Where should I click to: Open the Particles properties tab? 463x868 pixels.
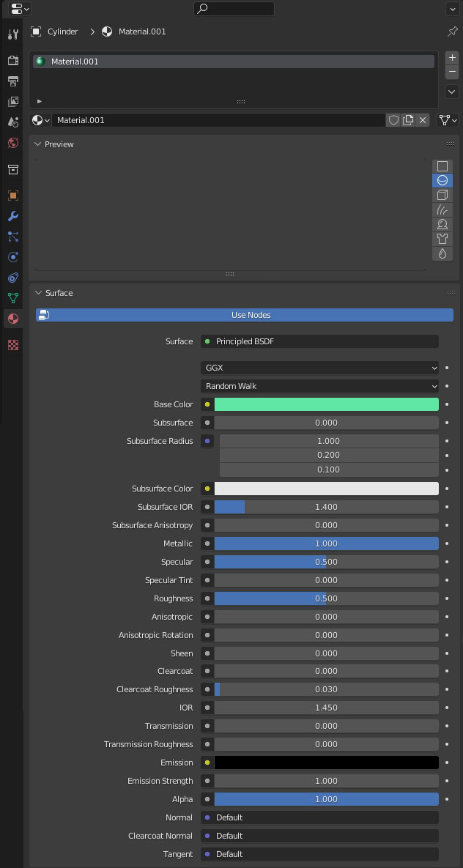[13, 237]
